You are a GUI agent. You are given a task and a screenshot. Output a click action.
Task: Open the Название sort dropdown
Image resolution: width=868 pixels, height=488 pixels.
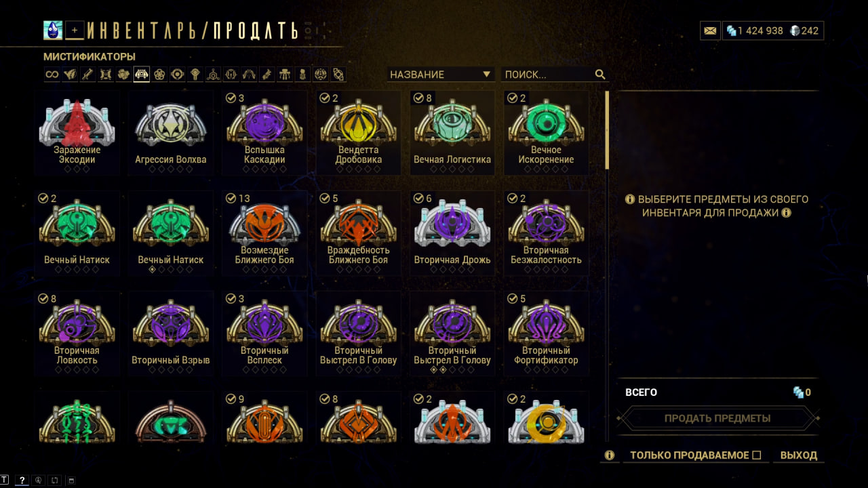(x=440, y=75)
